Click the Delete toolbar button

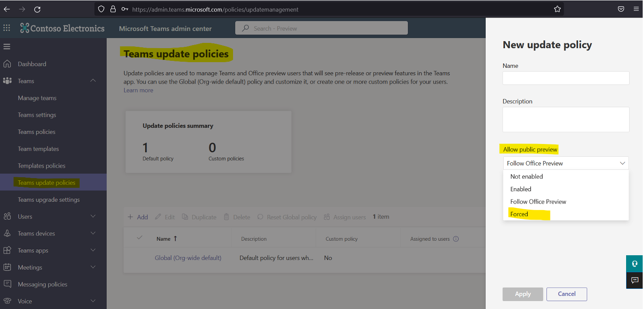click(x=237, y=217)
